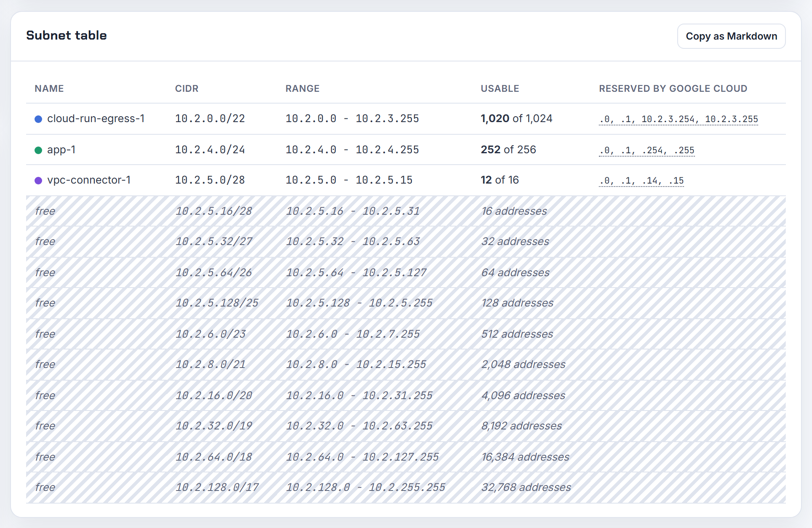The width and height of the screenshot is (812, 528).
Task: Click reserved addresses .0, .1, 10.2.3.254, 10.2.3.255
Action: click(x=678, y=119)
